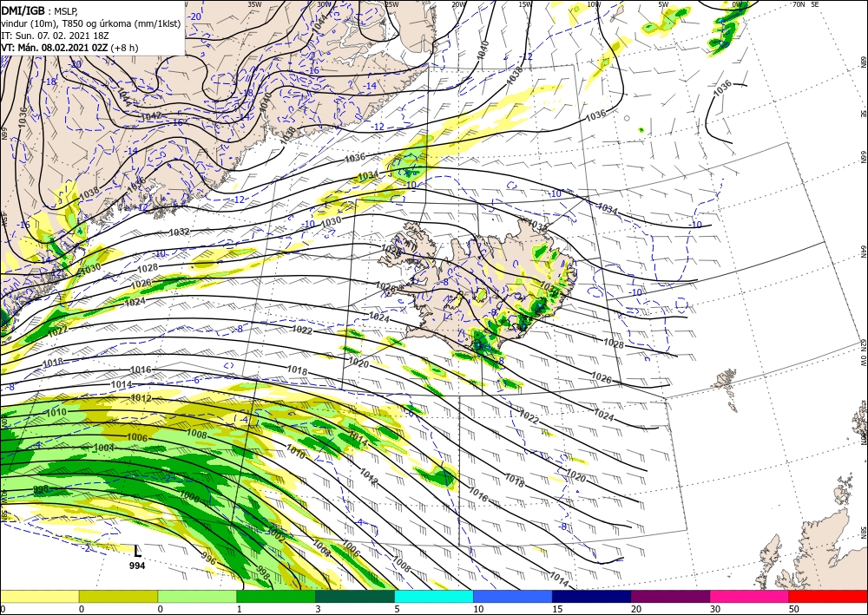Select the dark green swatch labeled 3
This screenshot has width=868, height=615.
click(355, 597)
